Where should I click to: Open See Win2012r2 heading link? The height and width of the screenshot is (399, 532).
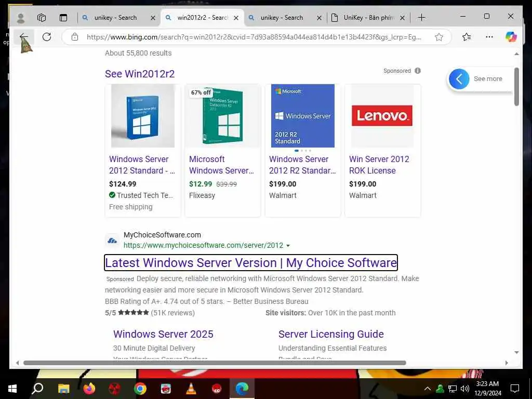[x=140, y=74]
